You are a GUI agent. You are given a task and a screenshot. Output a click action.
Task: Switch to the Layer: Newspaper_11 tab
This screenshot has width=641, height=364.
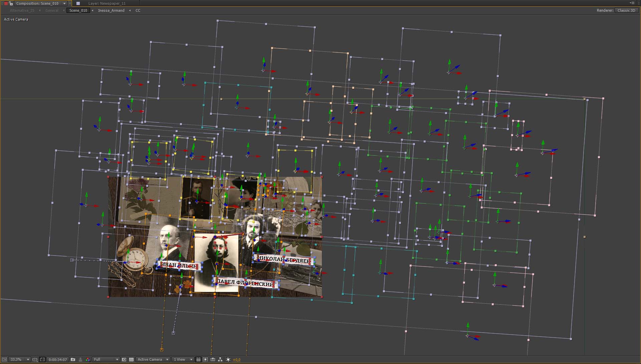coord(107,3)
